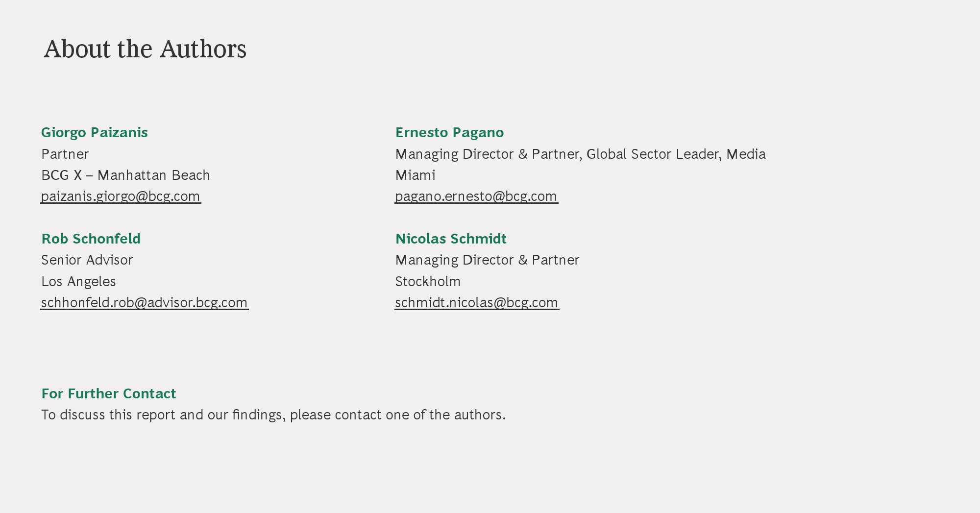Open the paizanis.giorgo@bcg.com email link
The height and width of the screenshot is (513, 980).
[121, 196]
